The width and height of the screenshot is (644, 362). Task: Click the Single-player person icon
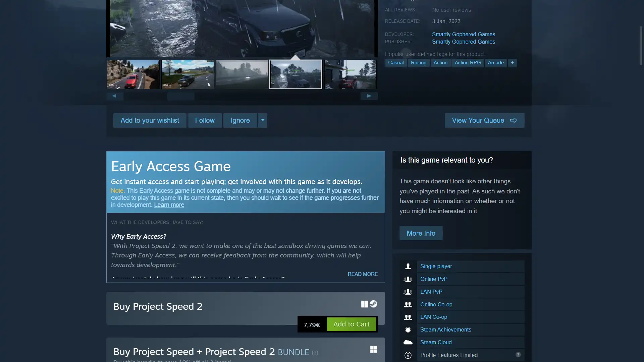408,266
